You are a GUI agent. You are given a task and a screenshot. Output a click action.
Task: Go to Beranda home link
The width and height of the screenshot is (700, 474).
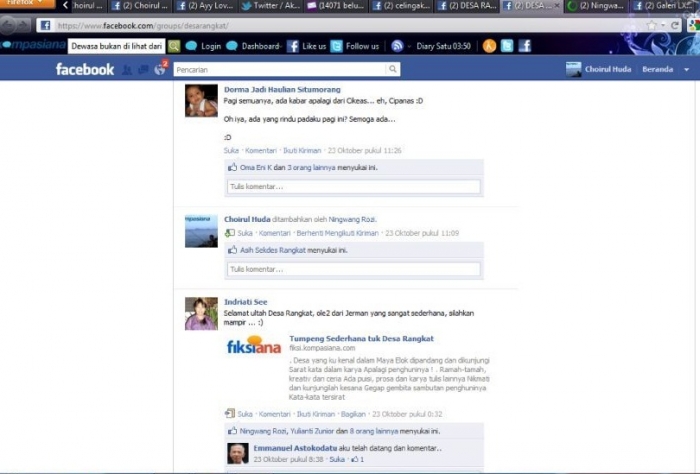(x=658, y=69)
